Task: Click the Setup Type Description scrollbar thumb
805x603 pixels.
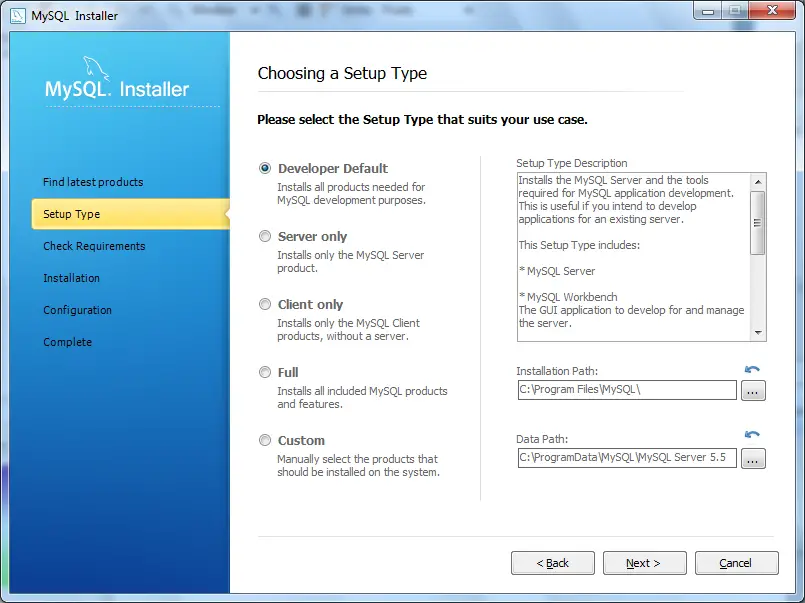Action: [758, 223]
